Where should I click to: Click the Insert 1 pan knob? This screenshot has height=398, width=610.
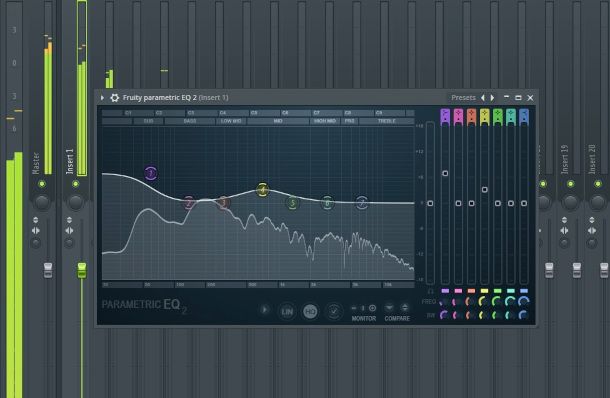point(75,202)
